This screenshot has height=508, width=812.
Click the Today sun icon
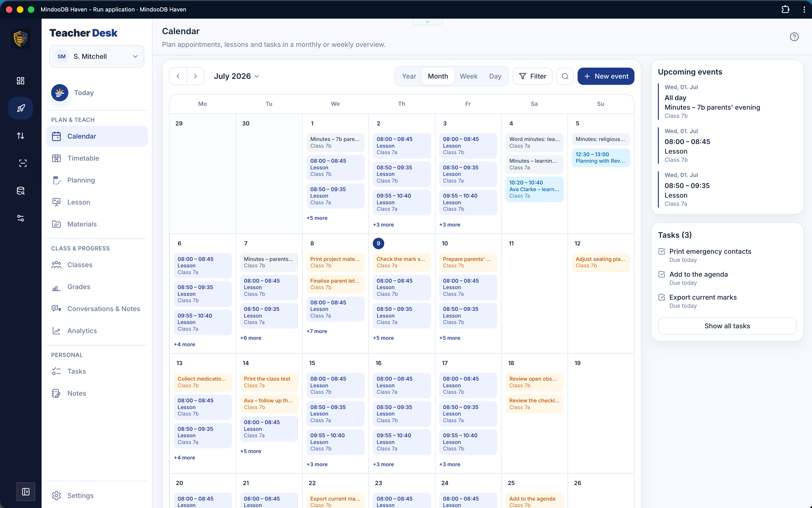[60, 93]
